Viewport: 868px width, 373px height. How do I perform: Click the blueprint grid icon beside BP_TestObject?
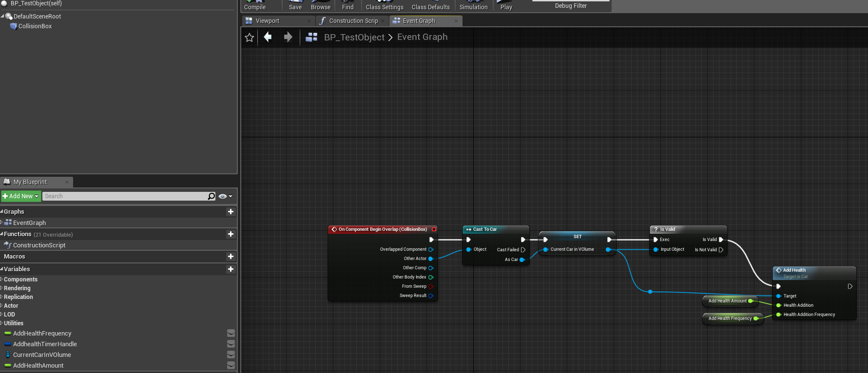[311, 37]
